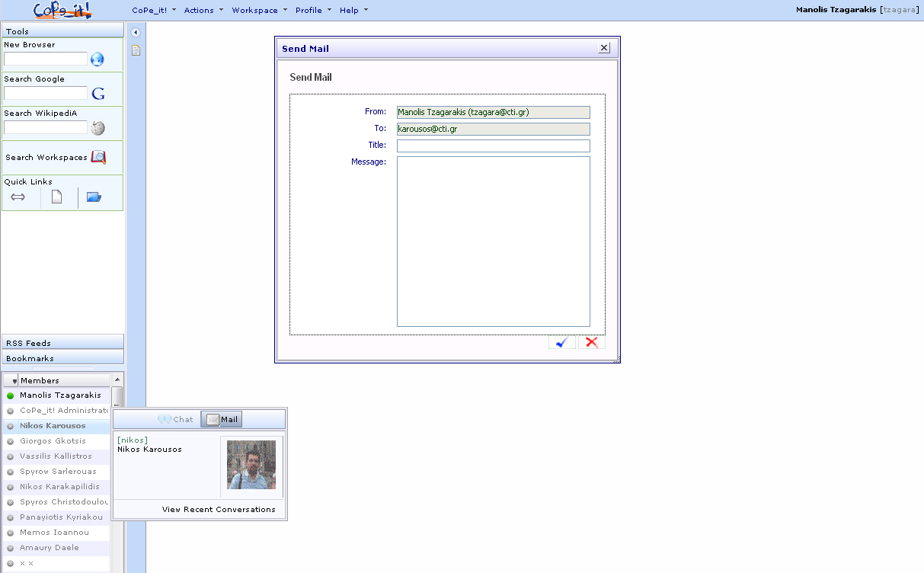This screenshot has height=573, width=924.
Task: Click the double-arrow Quick Links icon
Action: tap(18, 197)
